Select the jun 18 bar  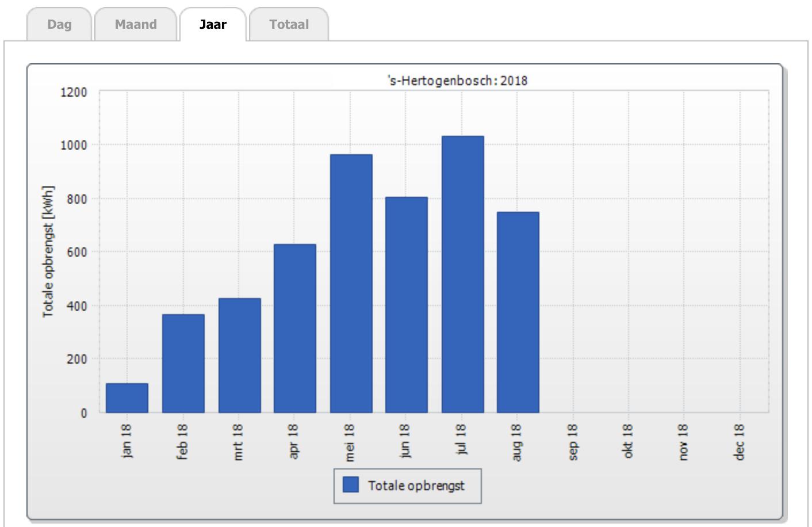click(406, 305)
